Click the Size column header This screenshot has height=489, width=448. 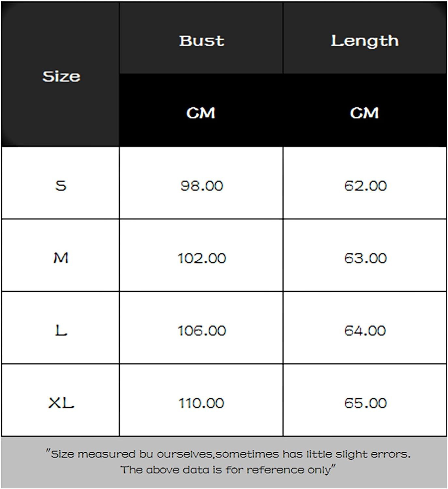coord(61,77)
